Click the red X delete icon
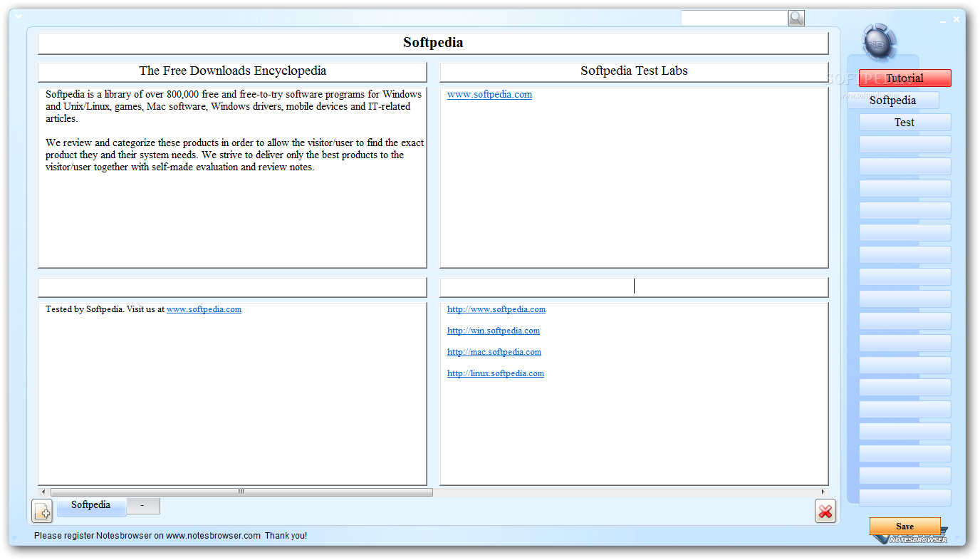This screenshot has width=980, height=560. (825, 511)
